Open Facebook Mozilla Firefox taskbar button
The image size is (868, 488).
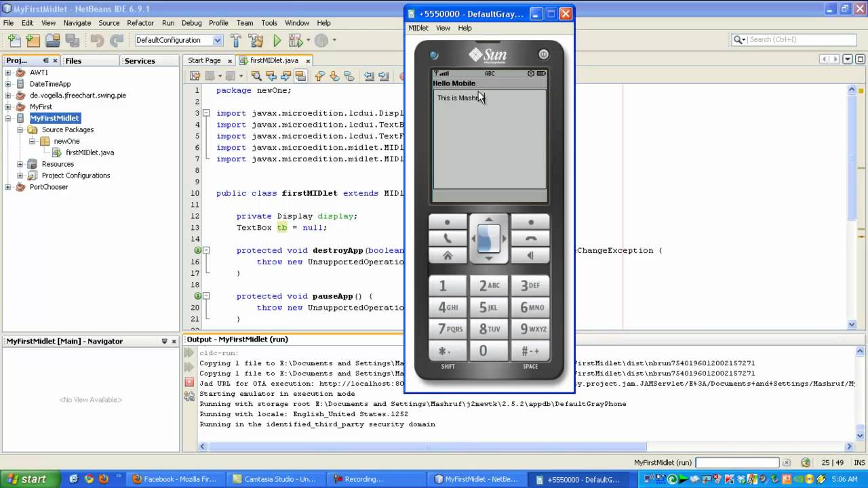click(175, 479)
